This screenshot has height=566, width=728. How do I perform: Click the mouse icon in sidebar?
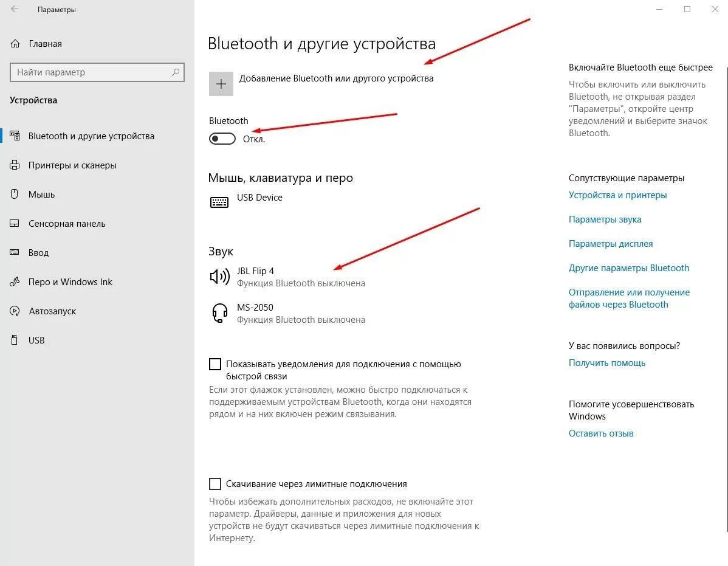coord(15,194)
